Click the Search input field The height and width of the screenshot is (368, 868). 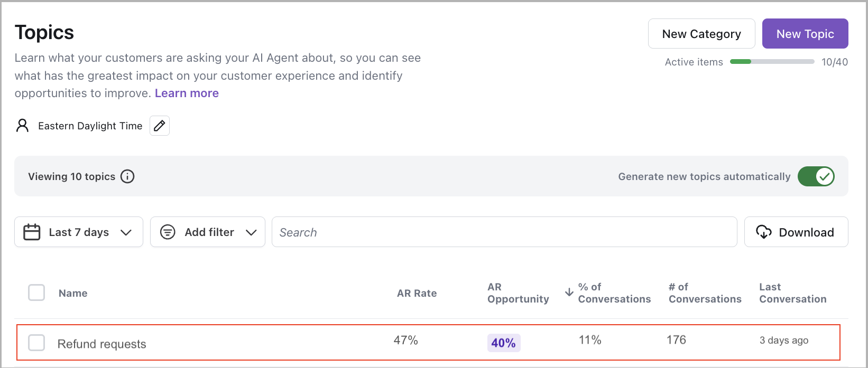tap(504, 232)
